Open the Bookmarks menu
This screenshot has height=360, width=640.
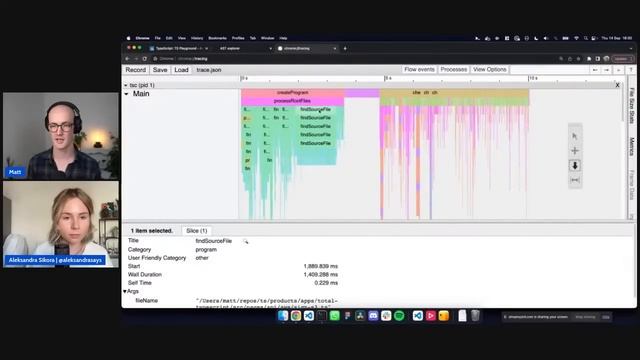point(217,38)
